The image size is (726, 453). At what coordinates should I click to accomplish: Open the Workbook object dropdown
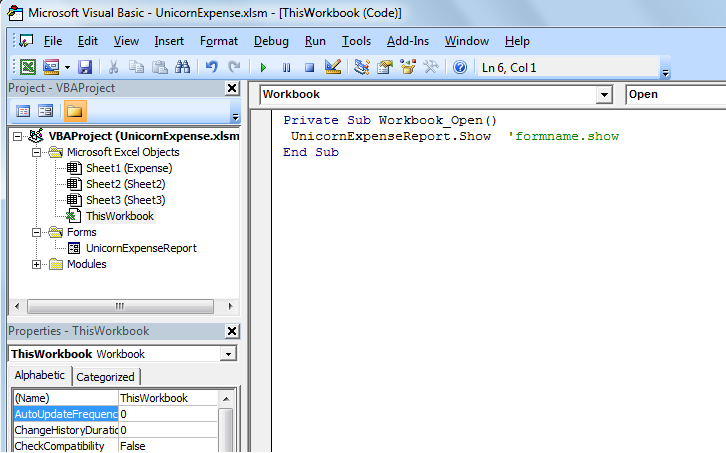tap(604, 95)
